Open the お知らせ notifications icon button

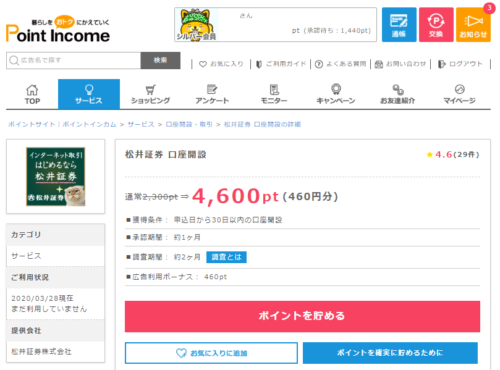click(473, 25)
